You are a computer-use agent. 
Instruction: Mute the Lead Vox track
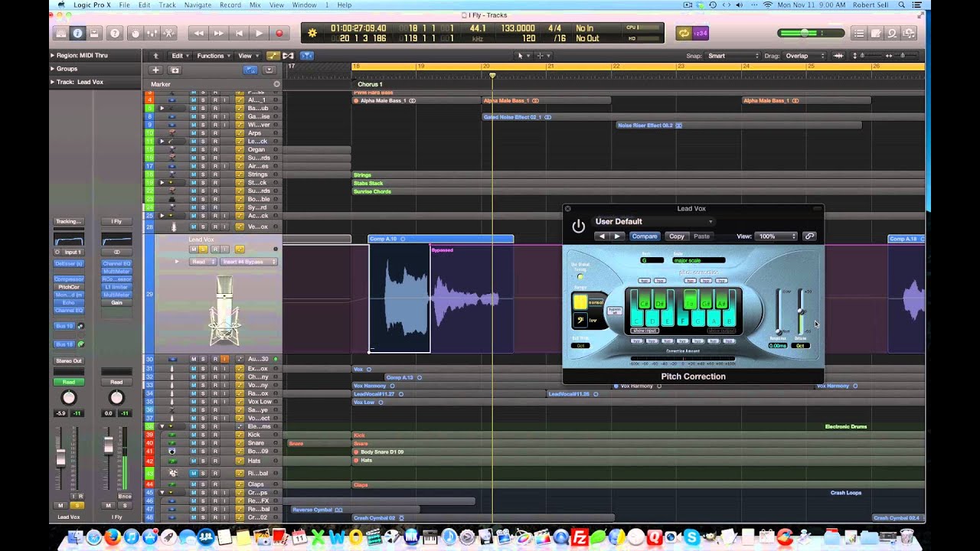194,249
